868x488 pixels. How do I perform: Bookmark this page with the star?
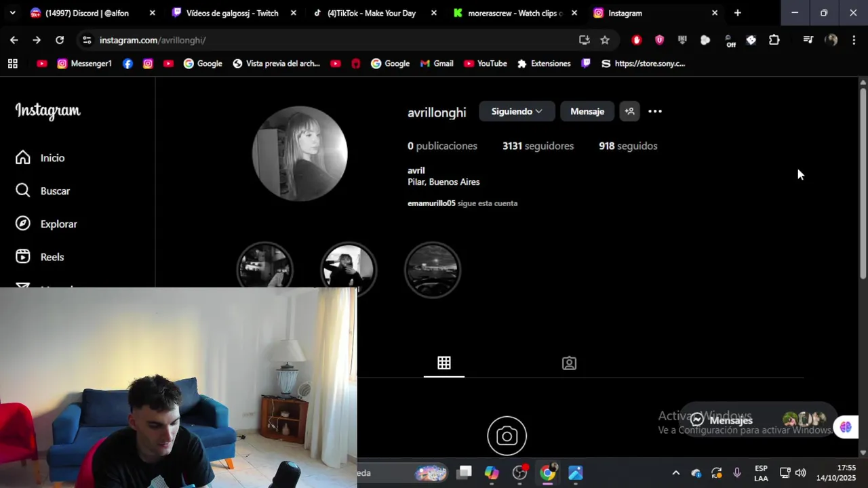click(x=605, y=40)
